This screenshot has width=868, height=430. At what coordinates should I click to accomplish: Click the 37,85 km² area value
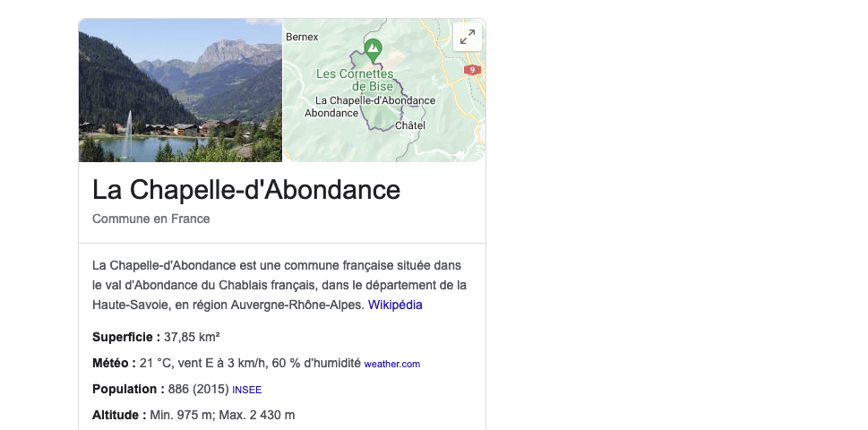(192, 337)
